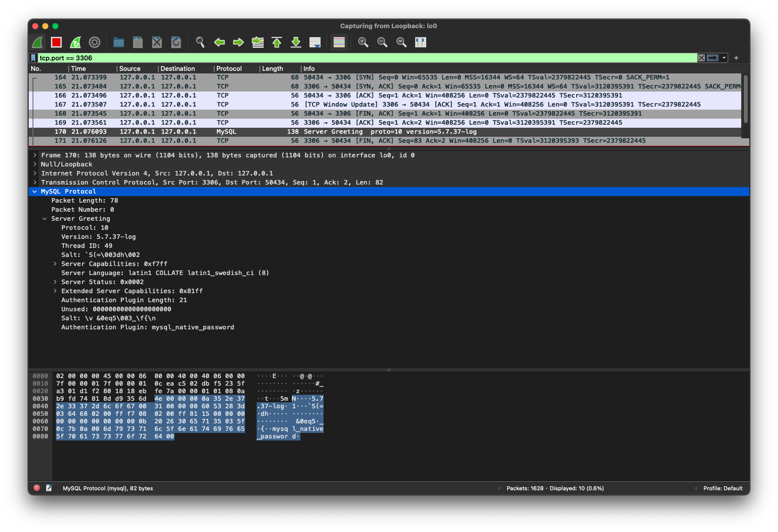Collapse the MySQL Protocol section
This screenshot has height=532, width=778.
35,192
